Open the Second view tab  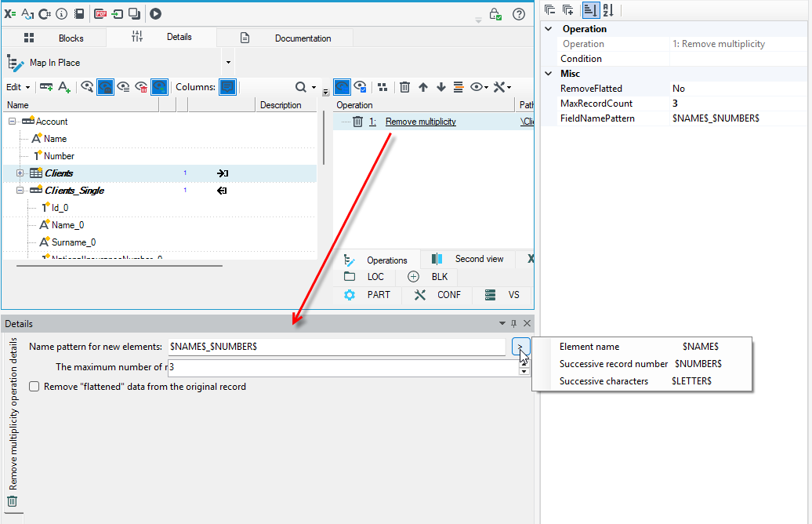click(x=468, y=259)
